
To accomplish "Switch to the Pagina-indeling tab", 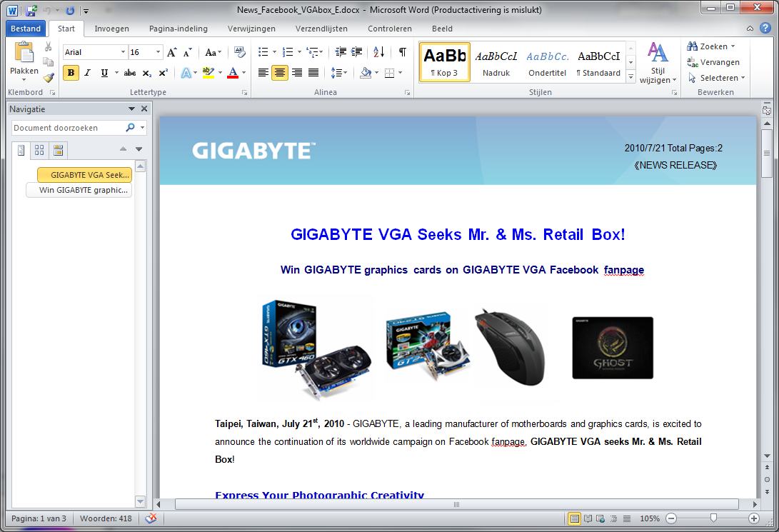I will [x=179, y=29].
